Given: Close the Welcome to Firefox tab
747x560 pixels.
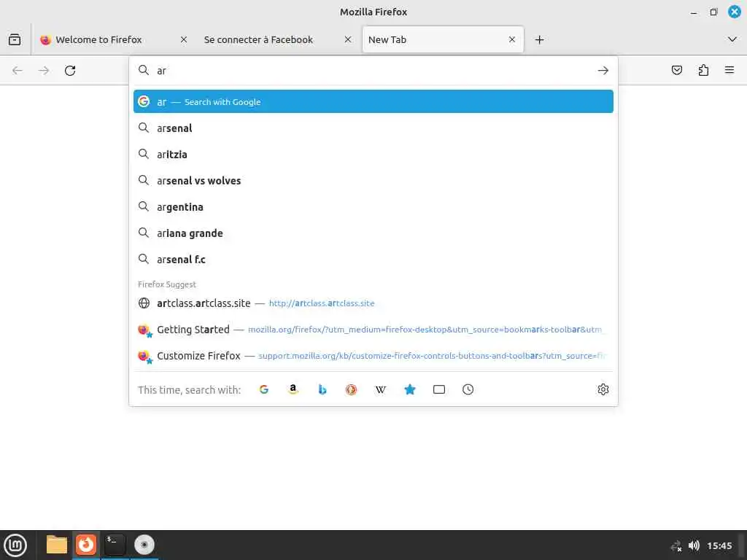Looking at the screenshot, I should [183, 39].
